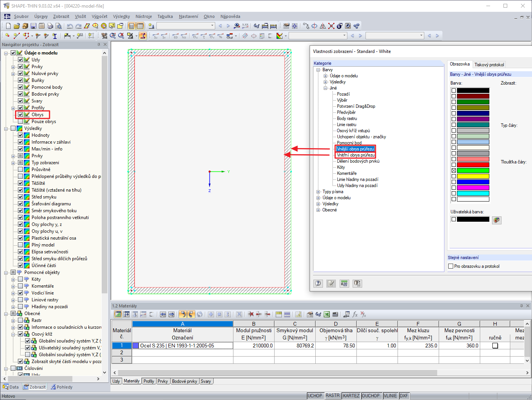Enable the Pouze obrys checkbox
The image size is (532, 400).
pos(21,122)
